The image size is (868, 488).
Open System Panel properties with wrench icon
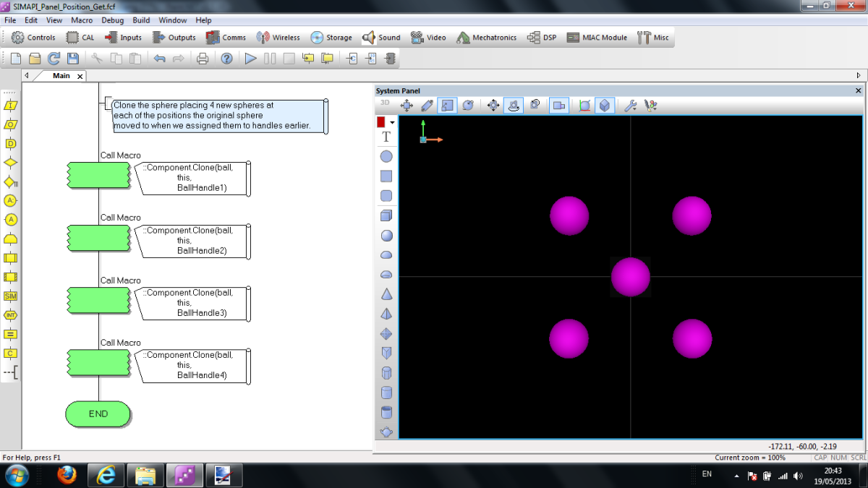coord(631,105)
